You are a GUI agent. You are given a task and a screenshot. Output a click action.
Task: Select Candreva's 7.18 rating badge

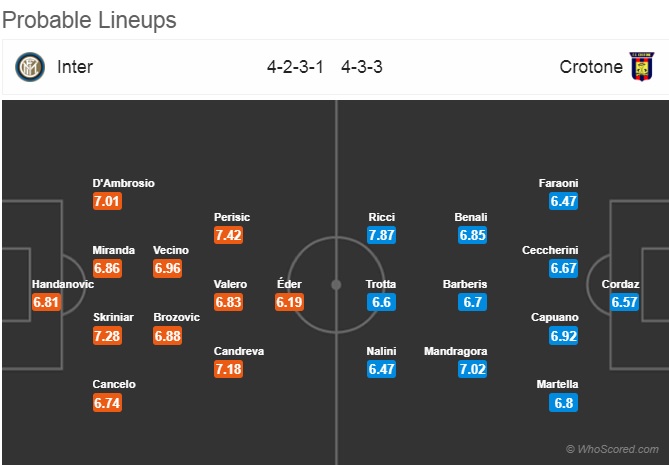tap(228, 369)
